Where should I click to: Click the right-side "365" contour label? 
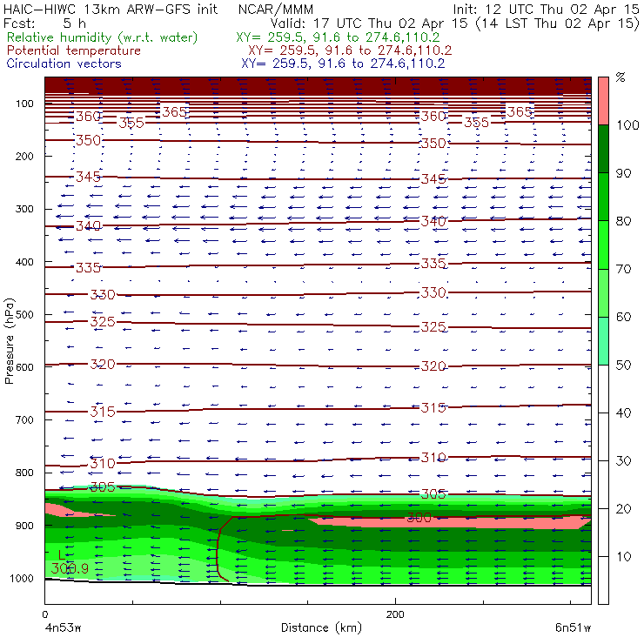[x=520, y=111]
